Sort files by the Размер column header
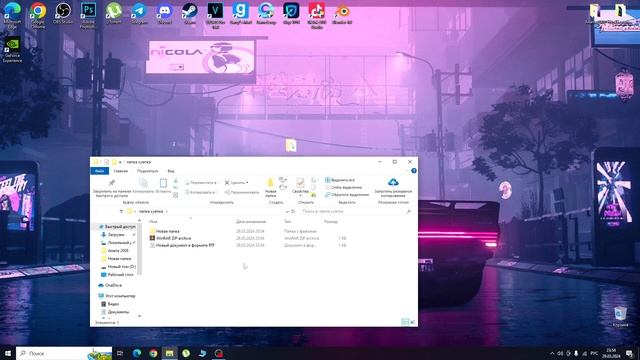The image size is (640, 360). pyautogui.click(x=331, y=222)
